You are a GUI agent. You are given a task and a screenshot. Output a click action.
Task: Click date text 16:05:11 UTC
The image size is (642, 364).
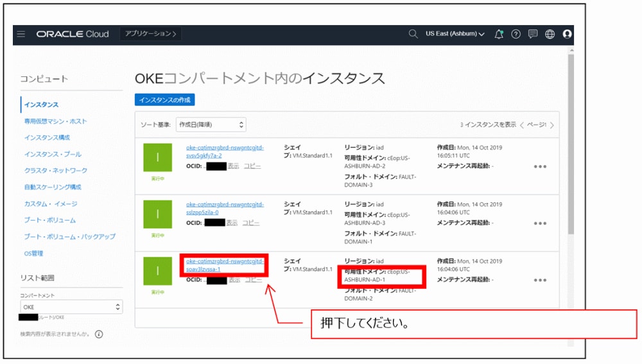[x=453, y=156]
